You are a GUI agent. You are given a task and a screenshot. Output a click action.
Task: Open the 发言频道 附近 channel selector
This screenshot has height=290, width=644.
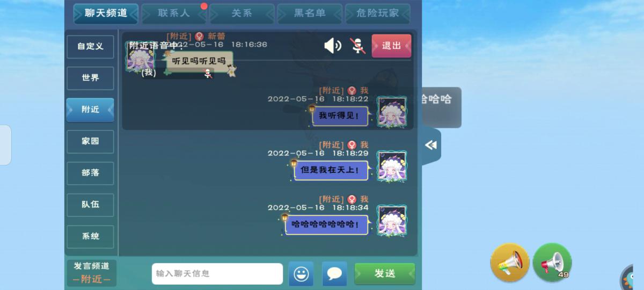pyautogui.click(x=91, y=273)
